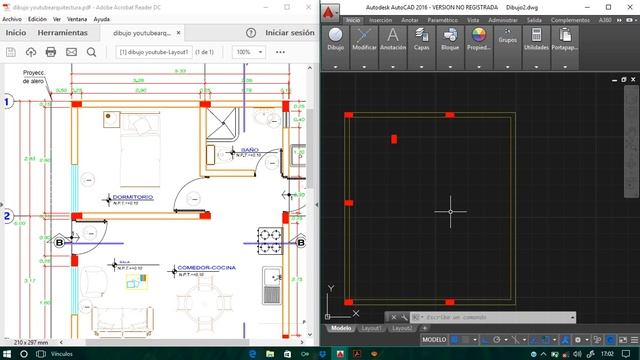The width and height of the screenshot is (640, 360).
Task: Toggle grid display in AutoCAD status bar
Action: [454, 340]
